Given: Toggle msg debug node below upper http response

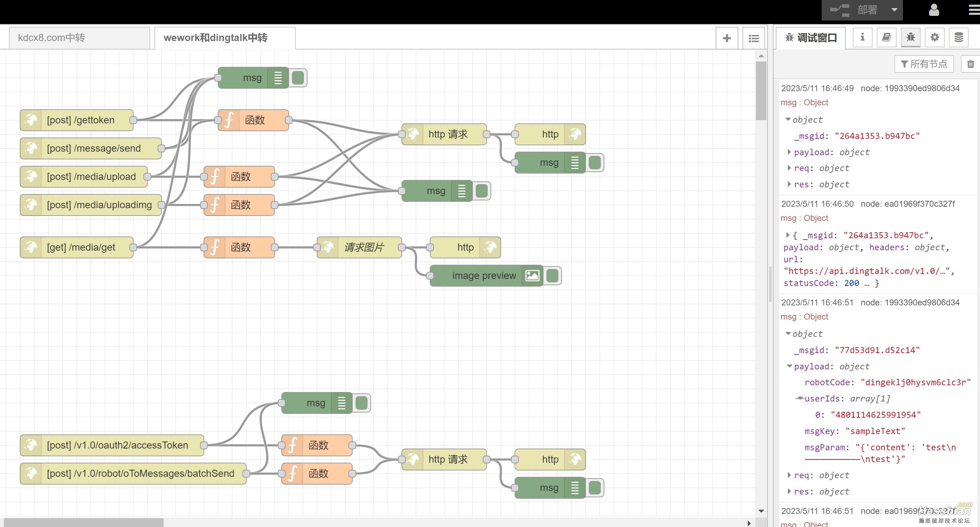Looking at the screenshot, I should pyautogui.click(x=595, y=163).
